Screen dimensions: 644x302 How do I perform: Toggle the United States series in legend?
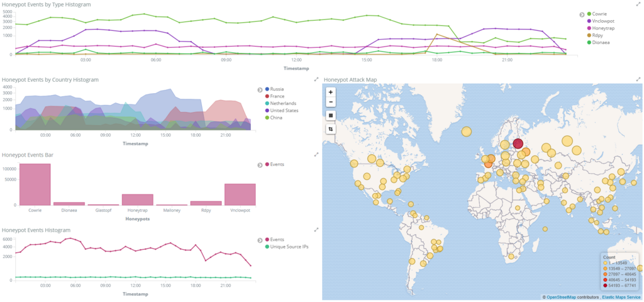click(282, 111)
